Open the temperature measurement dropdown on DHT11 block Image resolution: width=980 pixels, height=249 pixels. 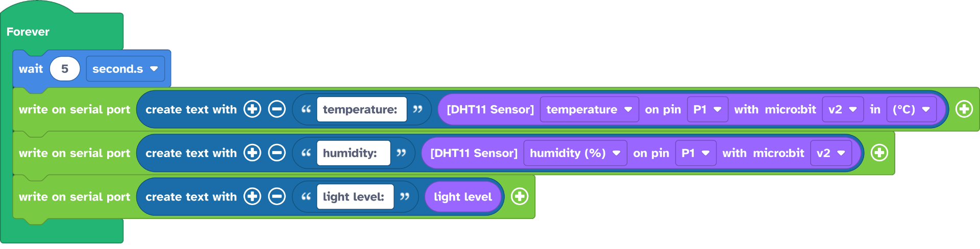[x=589, y=109]
